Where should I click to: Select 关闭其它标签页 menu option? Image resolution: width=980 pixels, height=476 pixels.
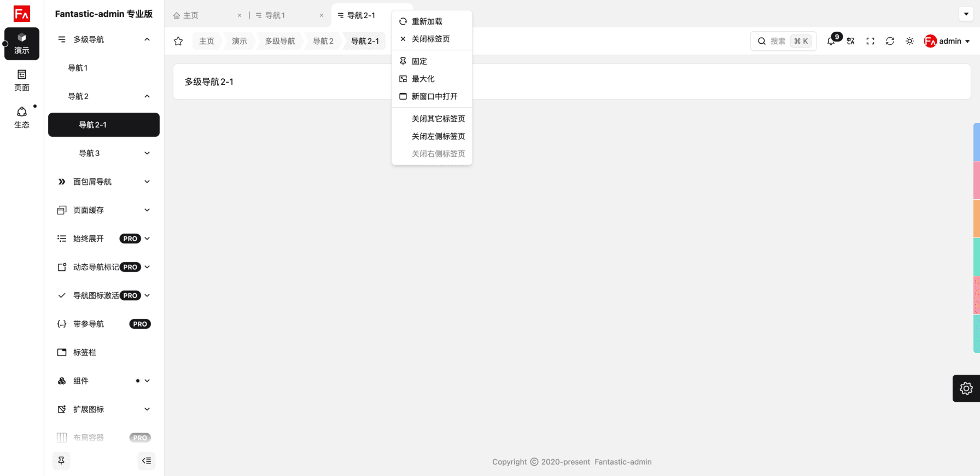click(438, 119)
